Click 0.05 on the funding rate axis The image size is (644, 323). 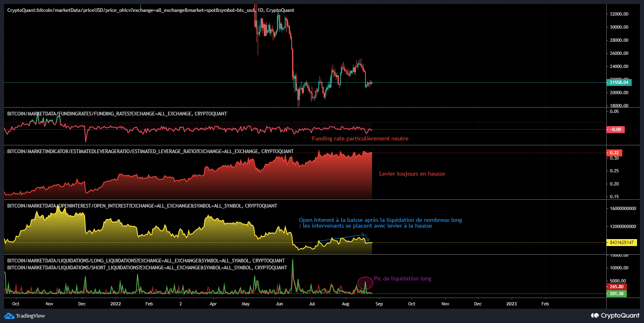(614, 111)
